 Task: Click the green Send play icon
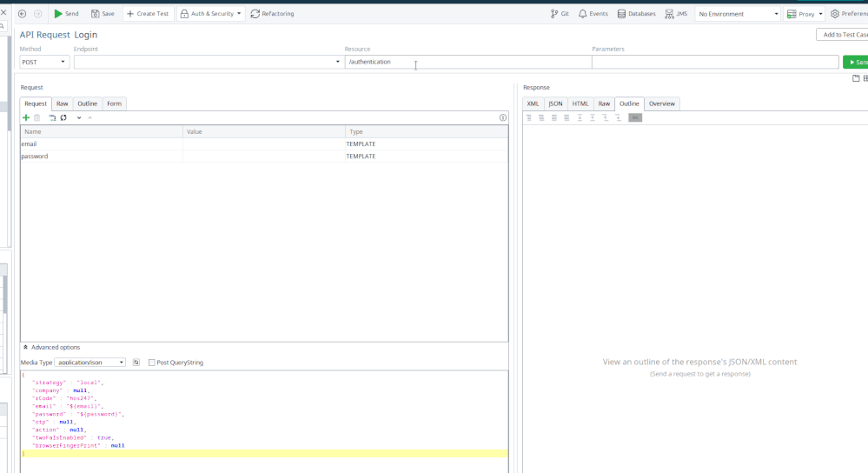tap(58, 14)
